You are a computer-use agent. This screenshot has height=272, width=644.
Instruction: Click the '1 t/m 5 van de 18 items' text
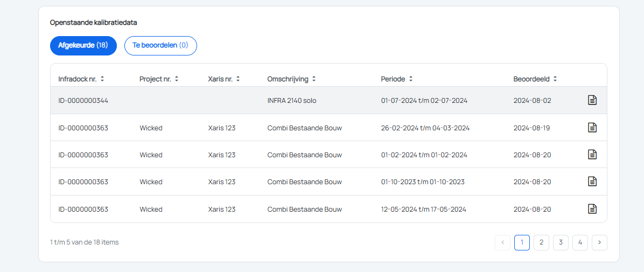point(84,242)
